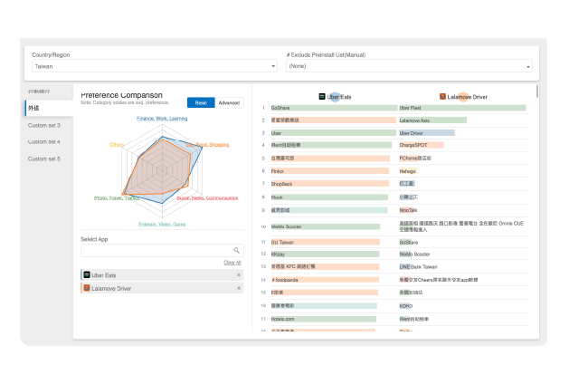The image size is (588, 375).
Task: Click the Pinkoi bar in rank 6
Action: pyautogui.click(x=330, y=171)
